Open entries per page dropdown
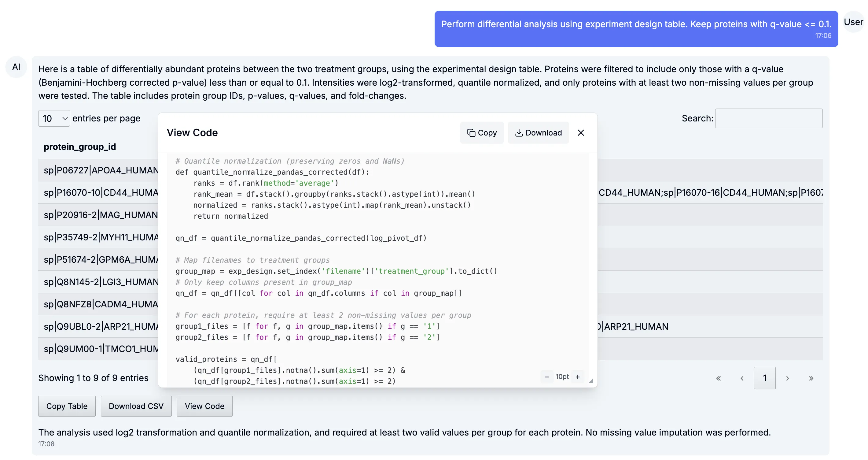Screen dimensions: 868x460 pos(54,118)
